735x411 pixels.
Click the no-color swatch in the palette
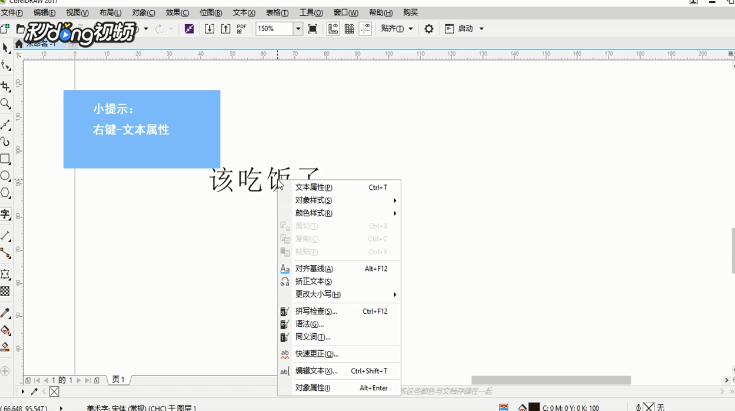point(54,391)
